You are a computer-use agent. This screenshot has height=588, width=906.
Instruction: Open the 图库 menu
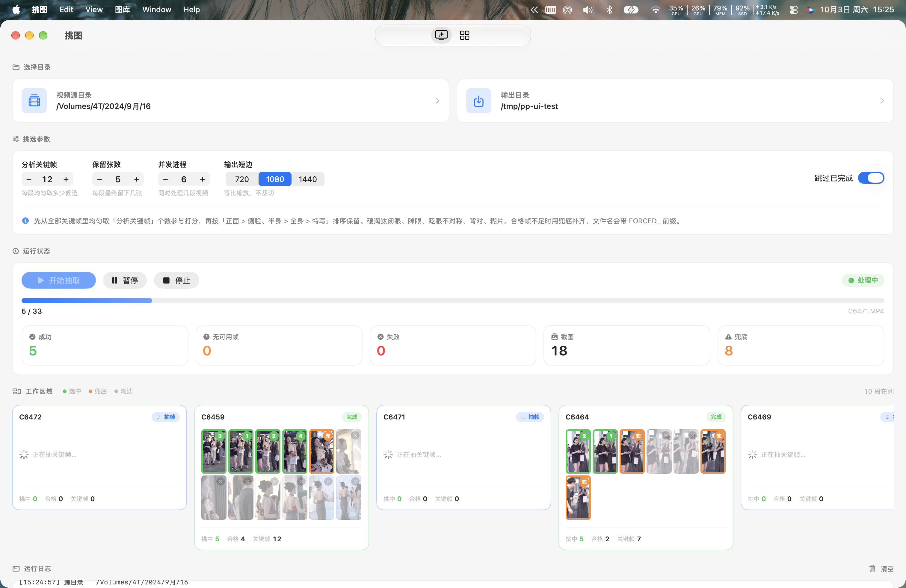[123, 10]
